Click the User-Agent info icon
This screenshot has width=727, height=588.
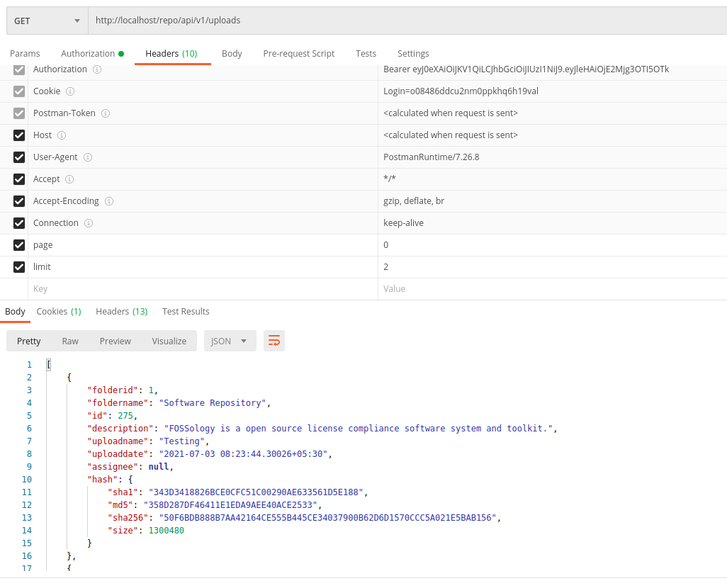click(89, 157)
